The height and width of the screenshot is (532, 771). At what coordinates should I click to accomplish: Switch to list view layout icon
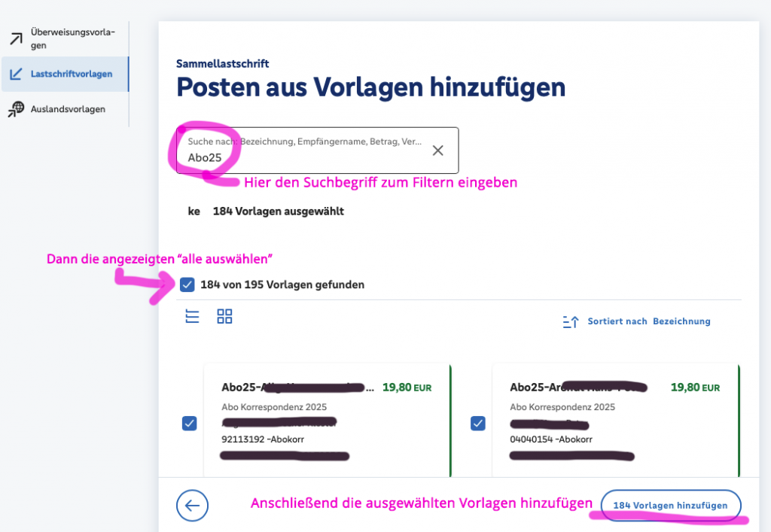(193, 316)
